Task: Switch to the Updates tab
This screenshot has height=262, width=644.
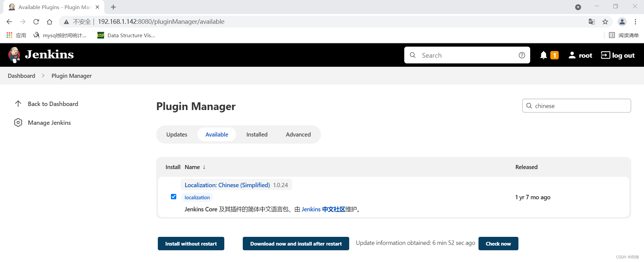Action: pyautogui.click(x=177, y=135)
